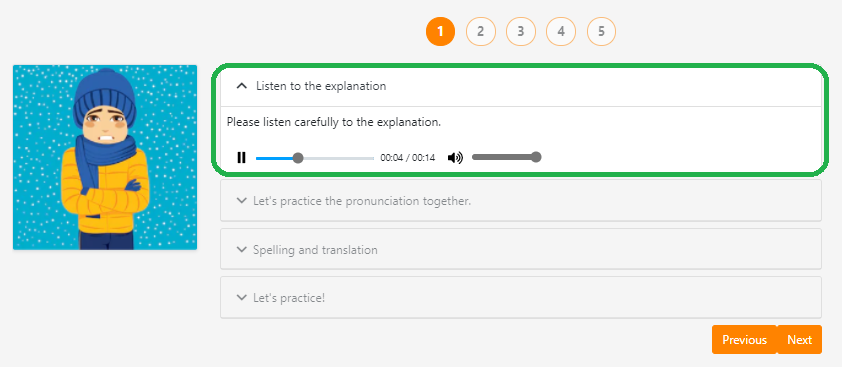Open the 'Spelling and translation' section title
The width and height of the screenshot is (842, 367).
click(315, 250)
